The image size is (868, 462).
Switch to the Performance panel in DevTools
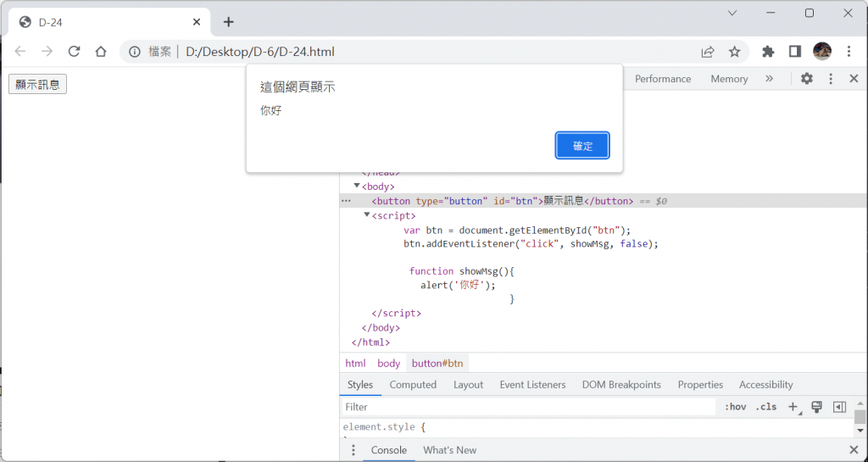pyautogui.click(x=663, y=79)
